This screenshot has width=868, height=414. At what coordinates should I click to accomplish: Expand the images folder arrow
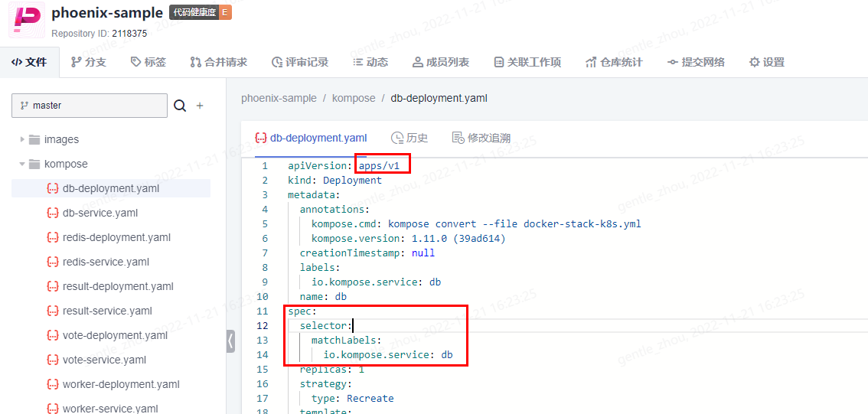point(22,139)
